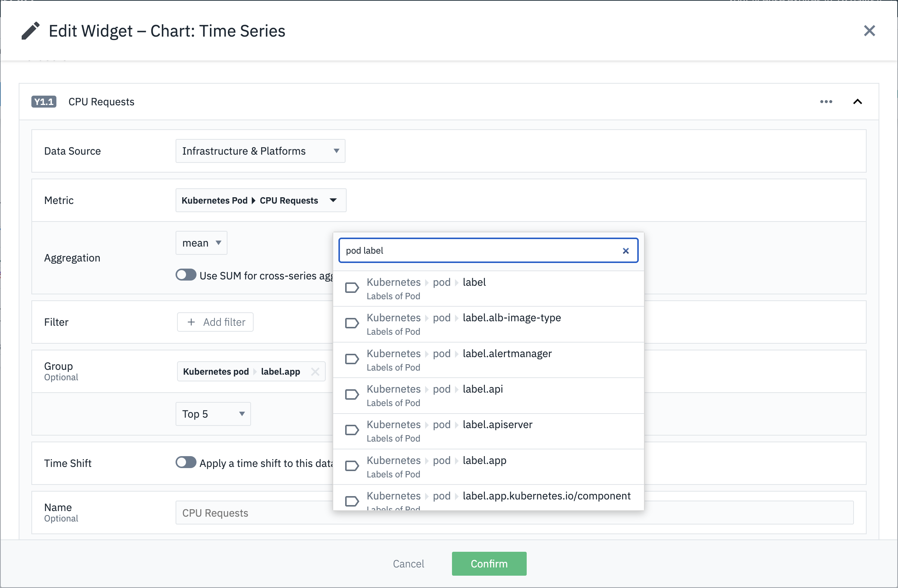Open the Kubernetes Pod CPU Requests metric dropdown

click(x=260, y=200)
